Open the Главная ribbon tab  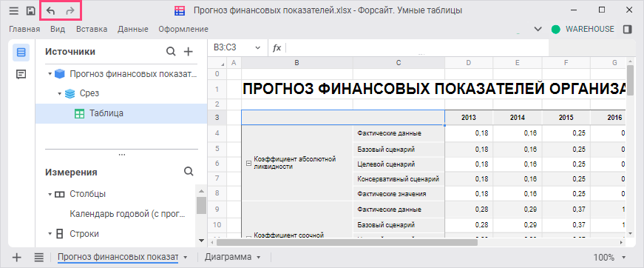[24, 29]
